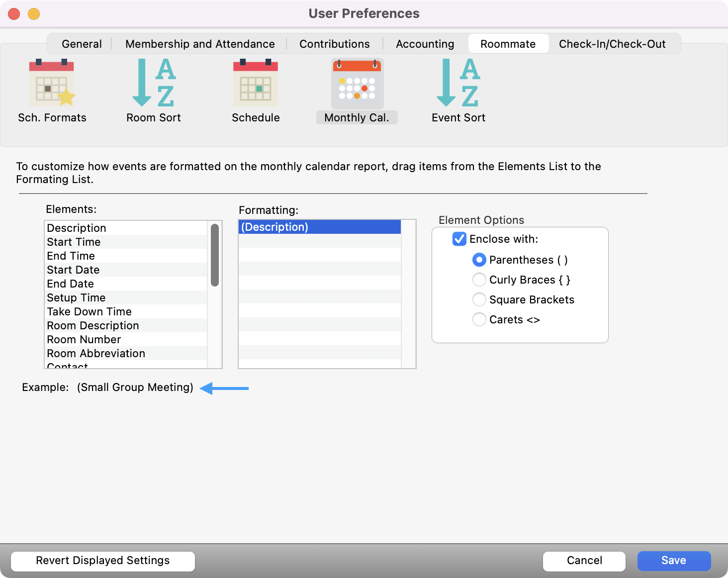Click Revert Displayed Settings button

(103, 561)
